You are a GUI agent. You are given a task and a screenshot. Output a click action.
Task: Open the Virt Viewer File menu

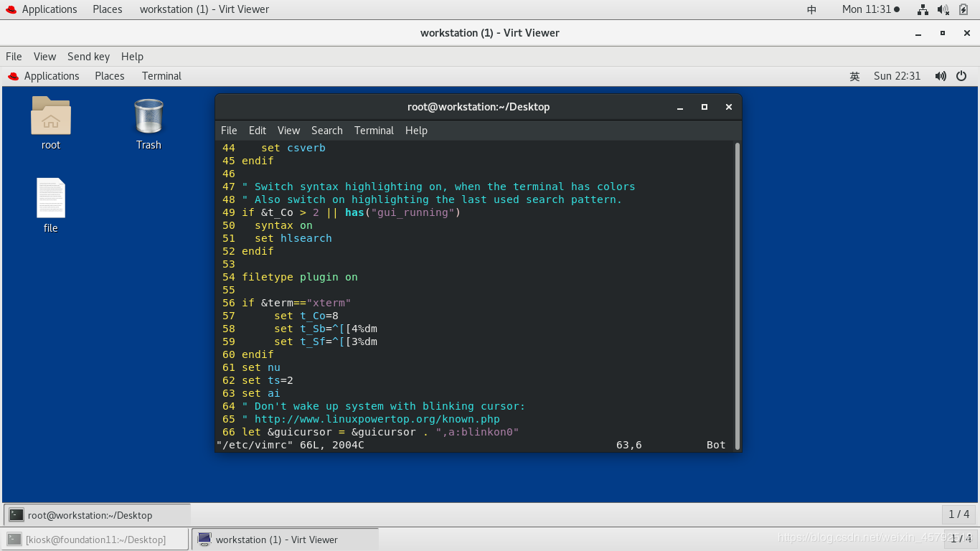pyautogui.click(x=14, y=57)
